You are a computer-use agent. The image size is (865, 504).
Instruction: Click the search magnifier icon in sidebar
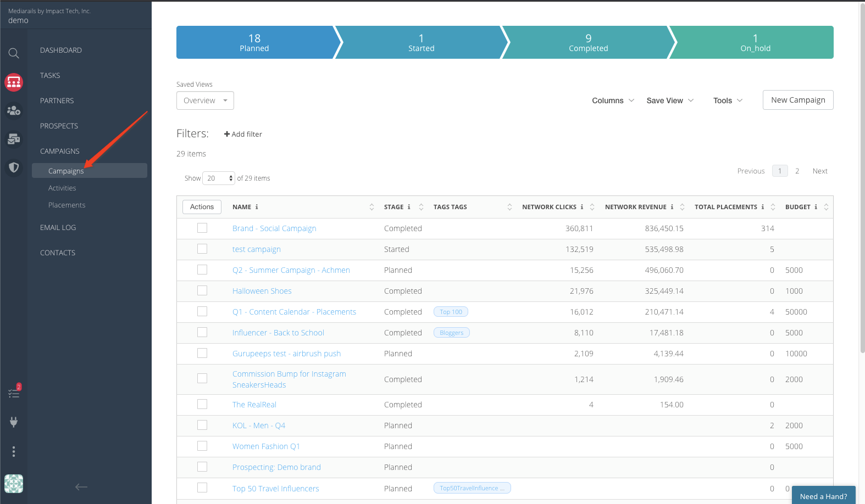pos(14,53)
